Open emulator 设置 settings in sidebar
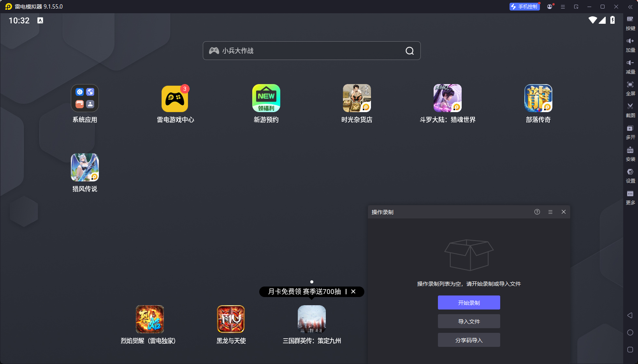 [x=630, y=174]
